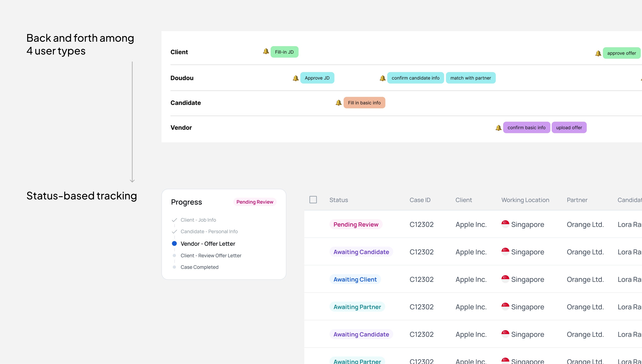Screen dimensions: 642x364
Task: Click the Client row label in timeline
Action: click(179, 52)
